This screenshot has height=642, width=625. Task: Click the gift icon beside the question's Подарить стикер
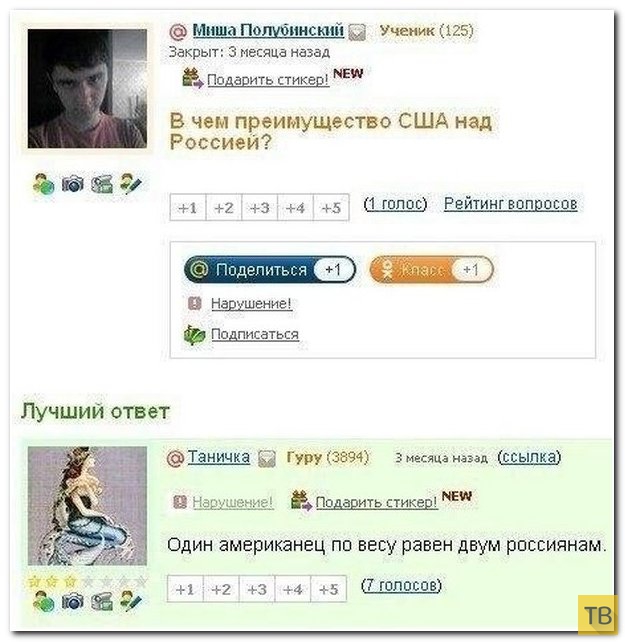point(192,78)
